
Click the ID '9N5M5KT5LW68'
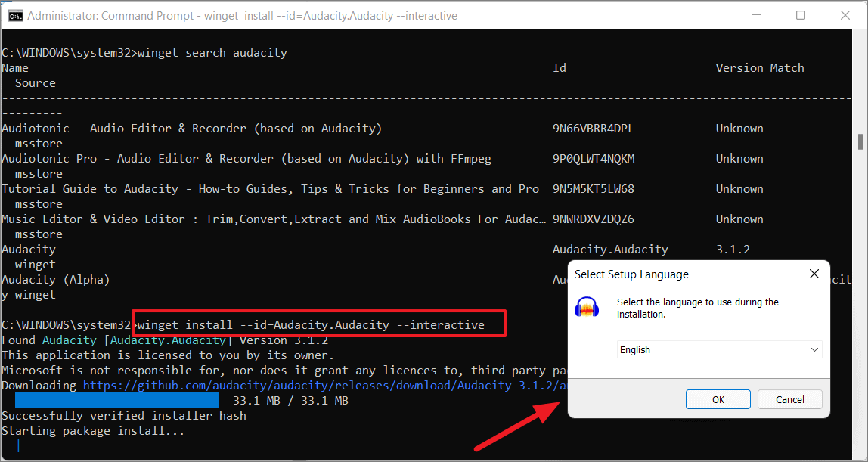coord(593,189)
